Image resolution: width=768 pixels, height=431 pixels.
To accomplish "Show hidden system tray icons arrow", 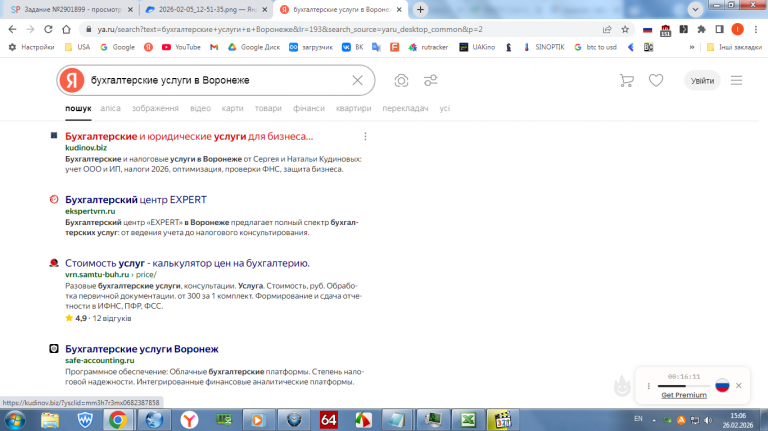I will [x=654, y=420].
